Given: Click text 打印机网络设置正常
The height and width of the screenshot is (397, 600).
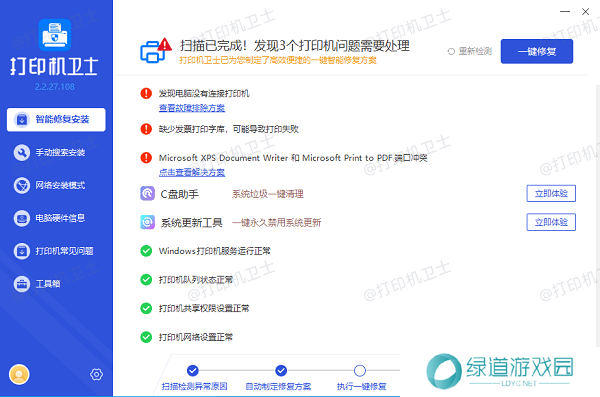Looking at the screenshot, I should tap(196, 337).
